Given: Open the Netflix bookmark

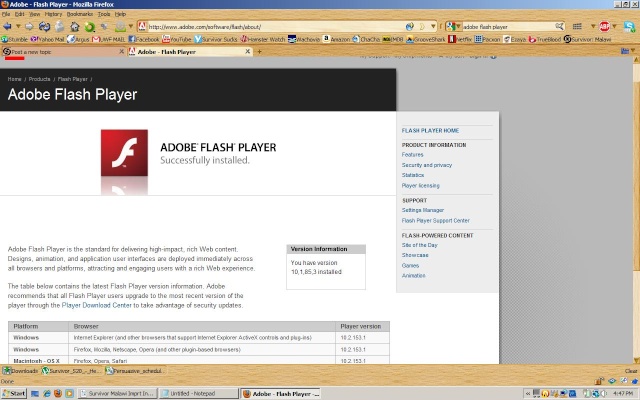Looking at the screenshot, I should pyautogui.click(x=460, y=39).
